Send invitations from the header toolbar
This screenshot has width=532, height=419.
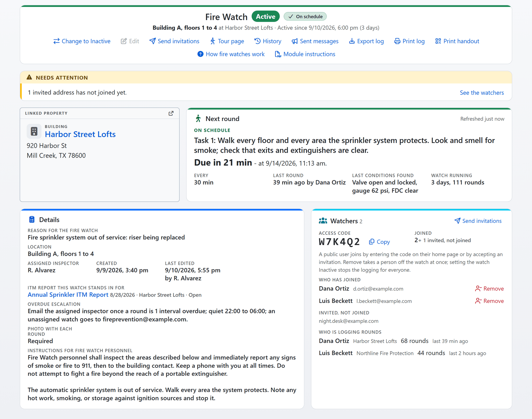(x=175, y=41)
